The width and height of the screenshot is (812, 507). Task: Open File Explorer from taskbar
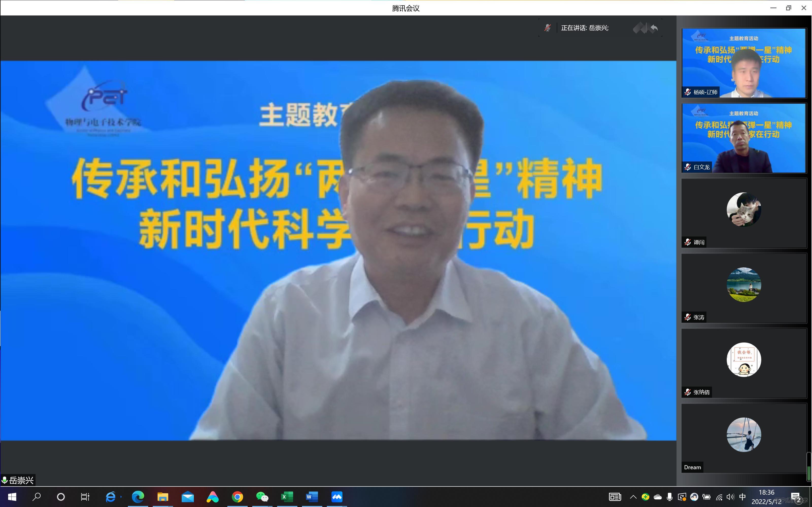tap(163, 497)
